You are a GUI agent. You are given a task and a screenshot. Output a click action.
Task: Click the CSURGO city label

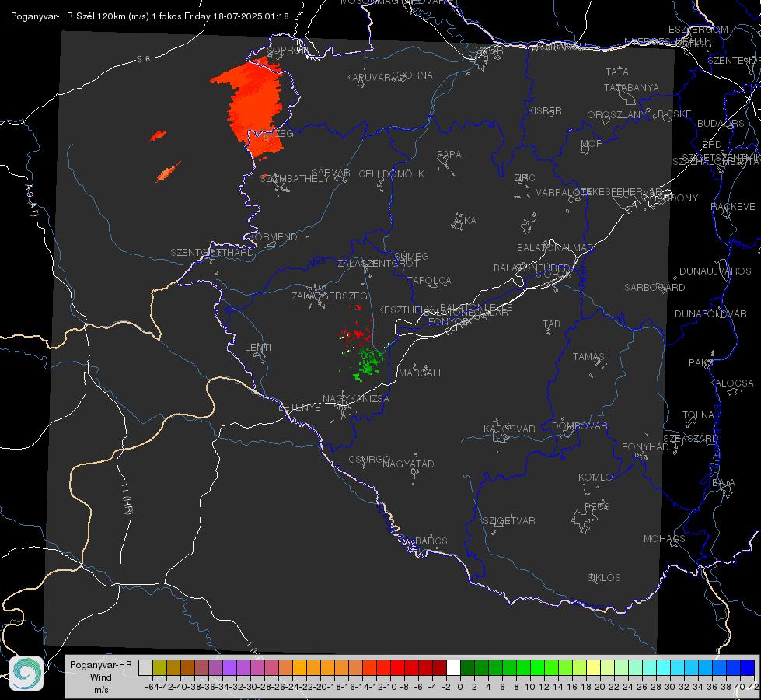coord(369,460)
